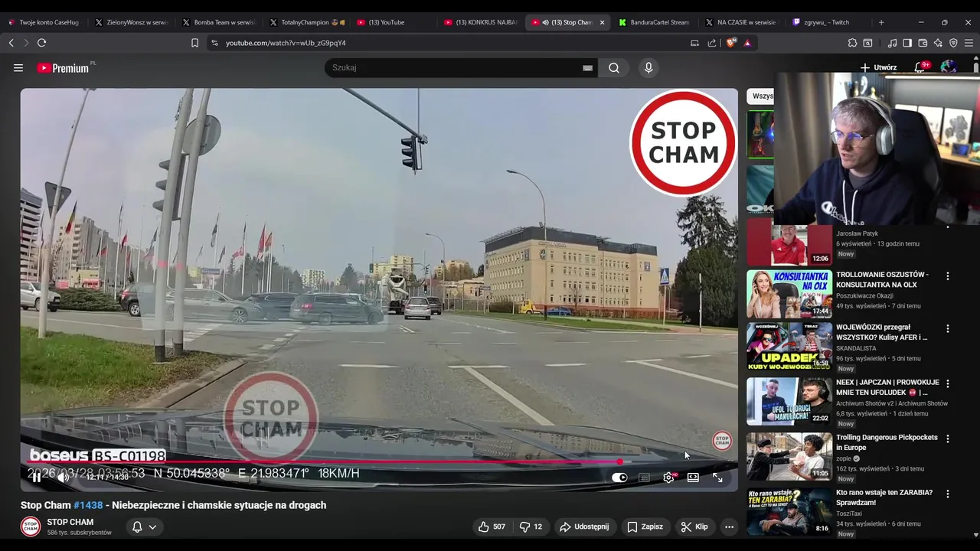Image resolution: width=980 pixels, height=551 pixels.
Task: Toggle subtitles in the video player
Action: pos(644,478)
